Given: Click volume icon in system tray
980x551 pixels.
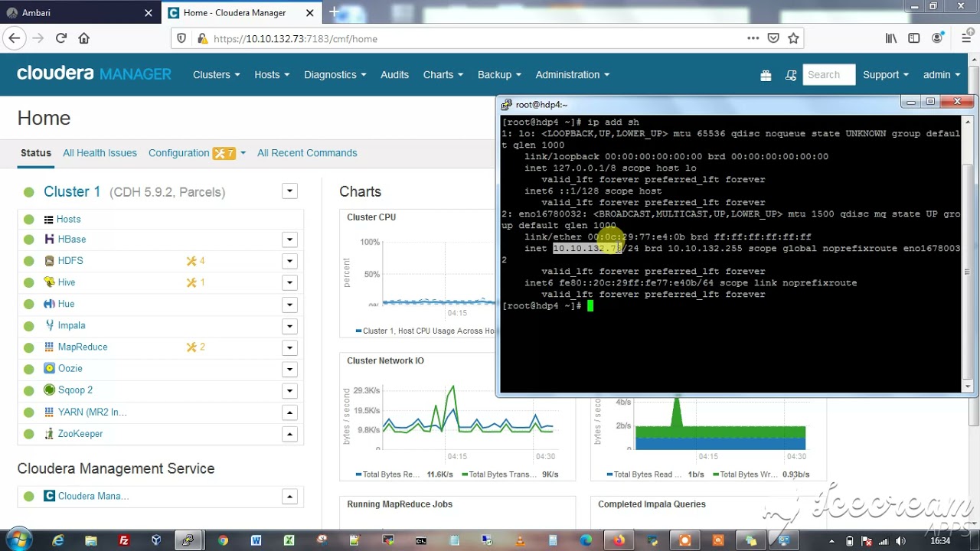Looking at the screenshot, I should 900,541.
